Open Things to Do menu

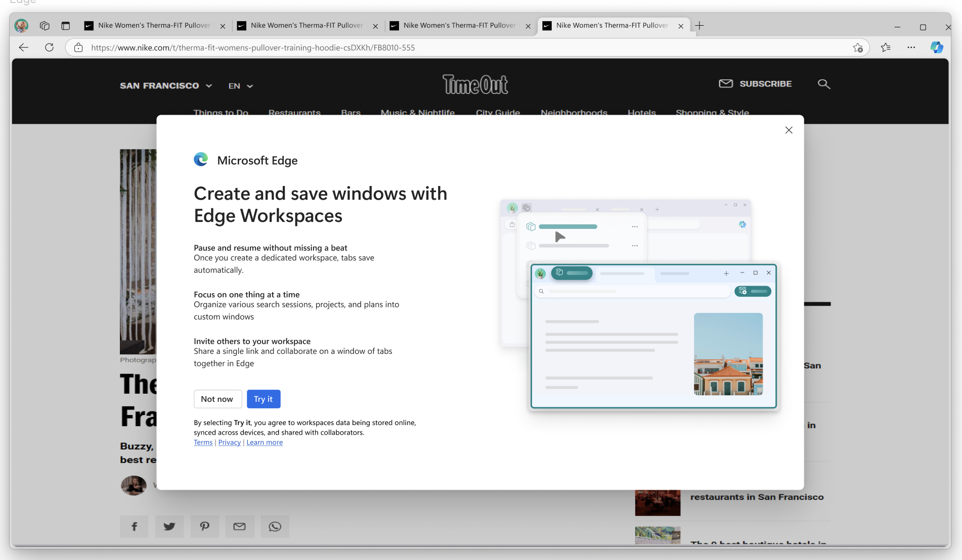click(x=221, y=112)
